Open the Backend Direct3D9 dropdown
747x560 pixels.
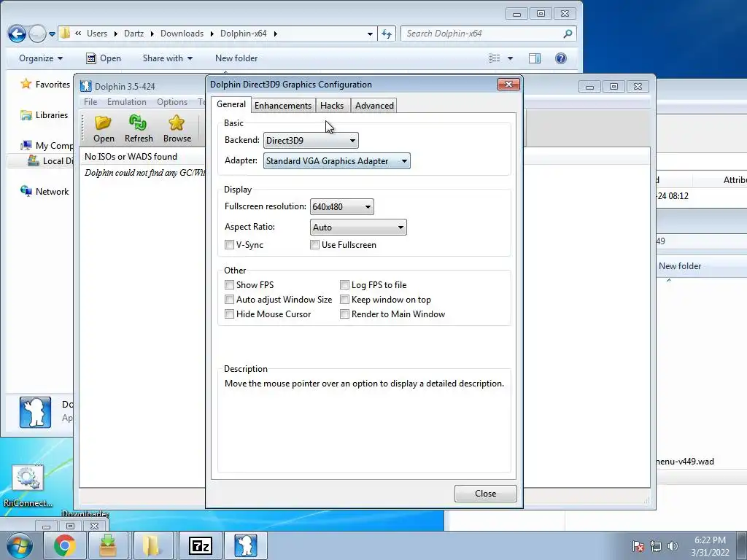(x=311, y=141)
